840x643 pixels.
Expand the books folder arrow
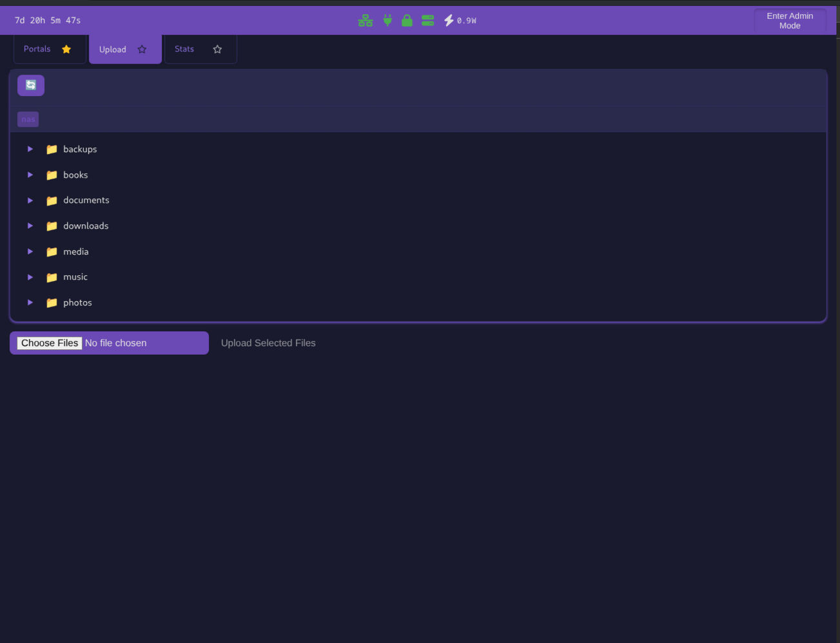click(x=30, y=175)
